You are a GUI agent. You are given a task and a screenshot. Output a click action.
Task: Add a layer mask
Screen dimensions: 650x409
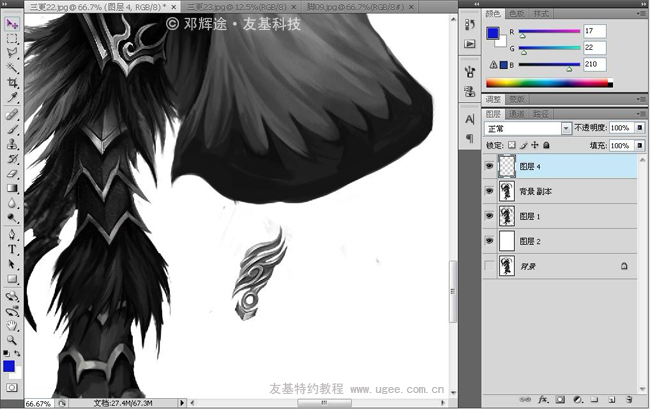pos(560,399)
